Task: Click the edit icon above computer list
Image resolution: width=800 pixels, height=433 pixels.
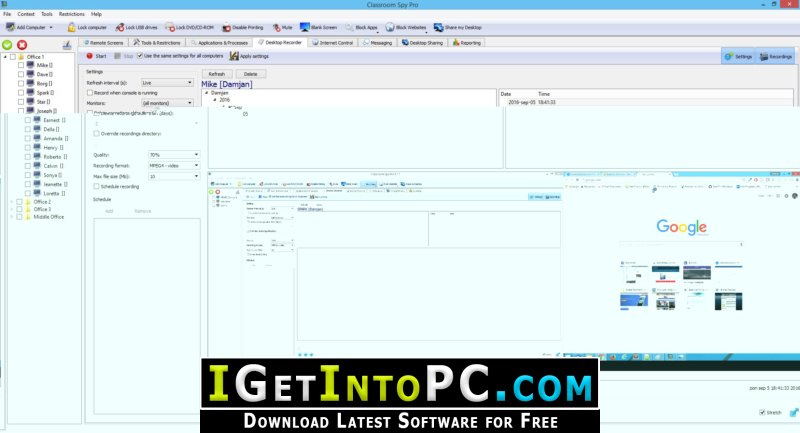Action: point(67,45)
